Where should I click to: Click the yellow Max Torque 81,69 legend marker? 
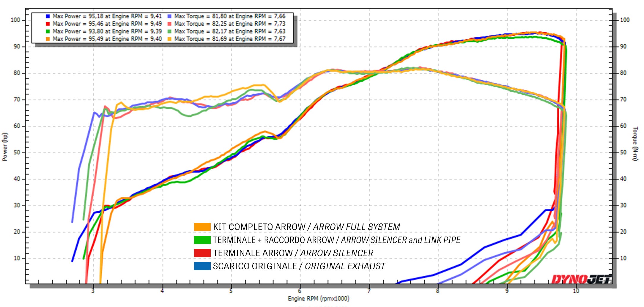pyautogui.click(x=169, y=39)
